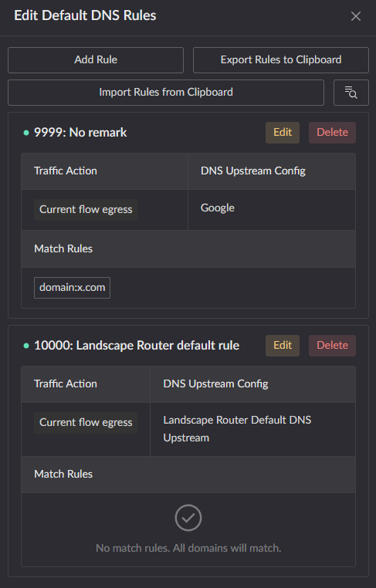Open the rule search filter icon
Screen dimensions: 376x588
pos(351,93)
